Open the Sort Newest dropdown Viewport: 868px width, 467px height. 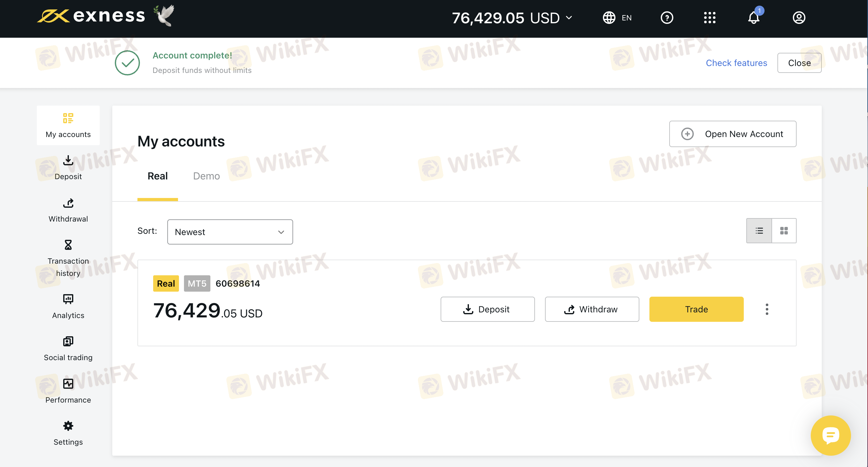point(230,232)
